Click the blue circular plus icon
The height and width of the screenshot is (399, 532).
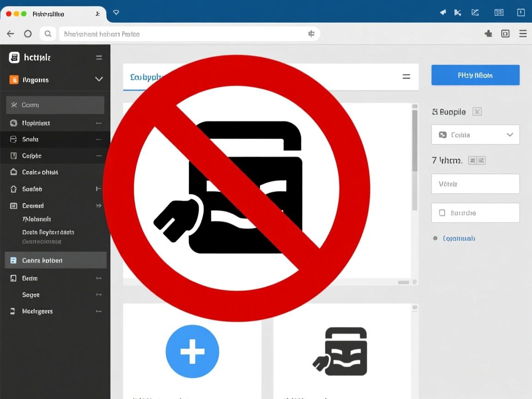tap(192, 351)
